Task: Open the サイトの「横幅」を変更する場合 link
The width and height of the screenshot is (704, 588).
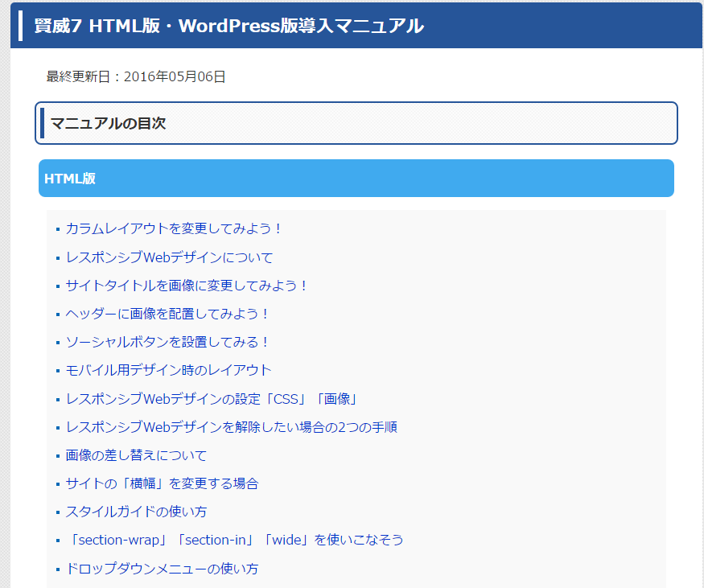Action: [162, 483]
